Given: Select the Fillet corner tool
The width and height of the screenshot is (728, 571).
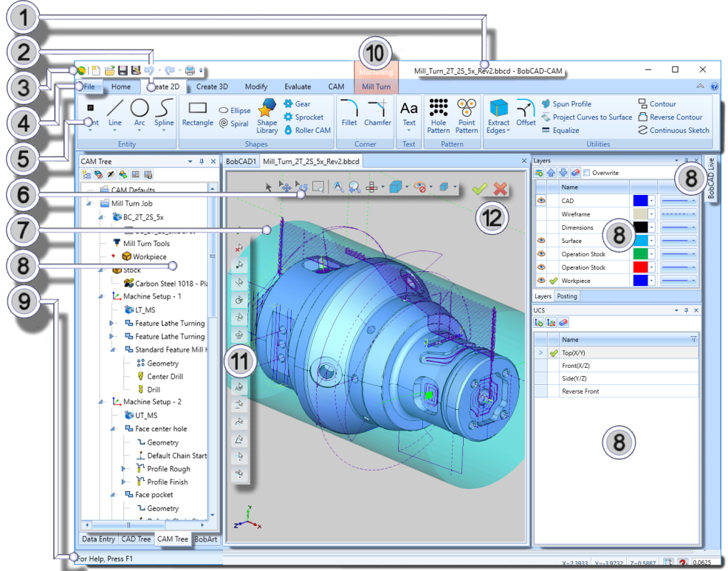Looking at the screenshot, I should coord(349,113).
